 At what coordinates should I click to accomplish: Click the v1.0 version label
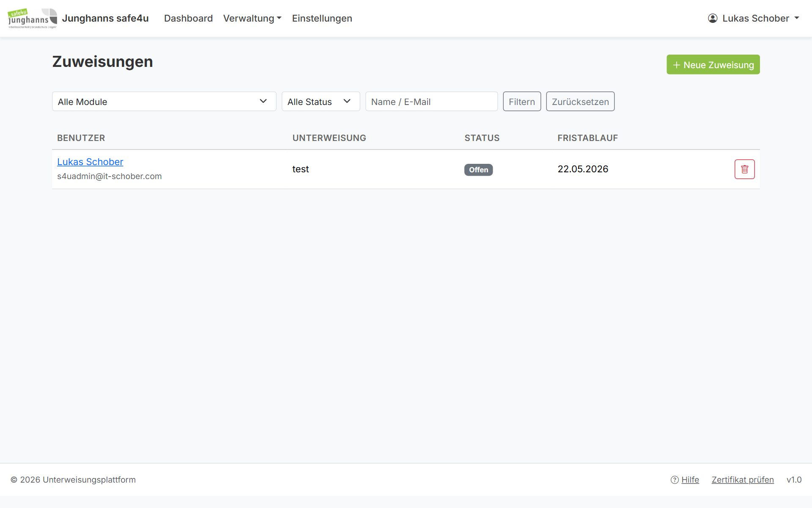pyautogui.click(x=794, y=480)
